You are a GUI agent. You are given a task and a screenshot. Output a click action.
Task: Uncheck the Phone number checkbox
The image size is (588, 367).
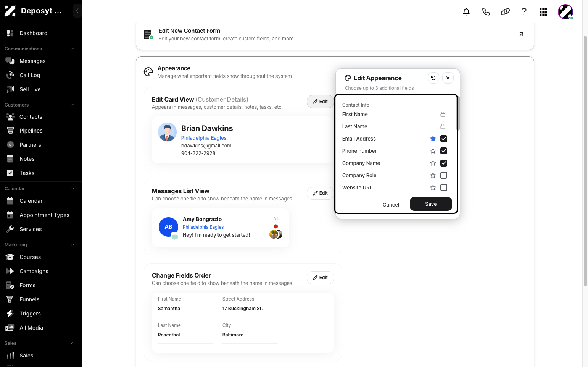[444, 151]
